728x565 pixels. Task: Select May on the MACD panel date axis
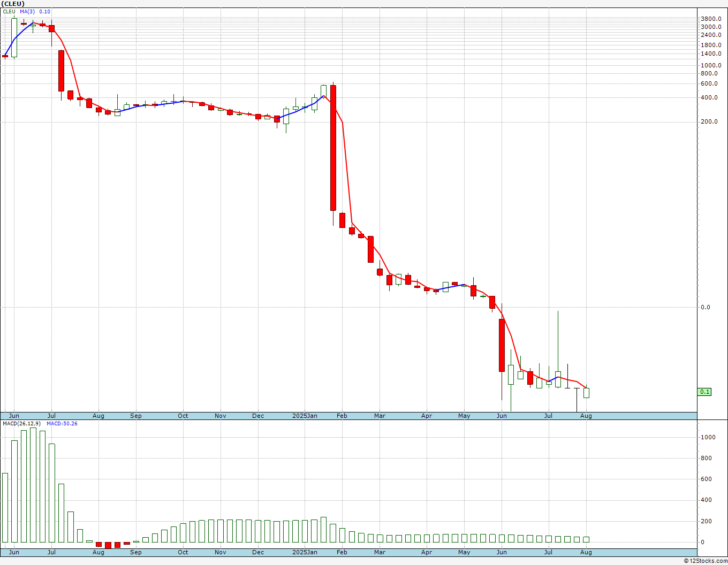point(464,552)
